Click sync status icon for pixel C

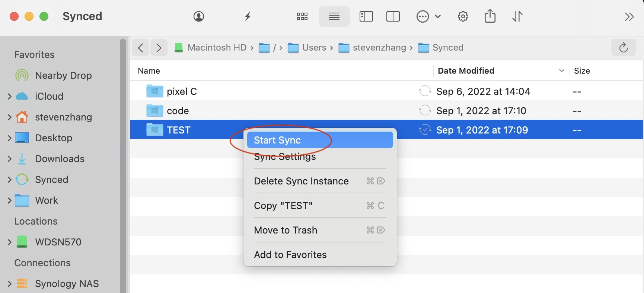click(425, 91)
